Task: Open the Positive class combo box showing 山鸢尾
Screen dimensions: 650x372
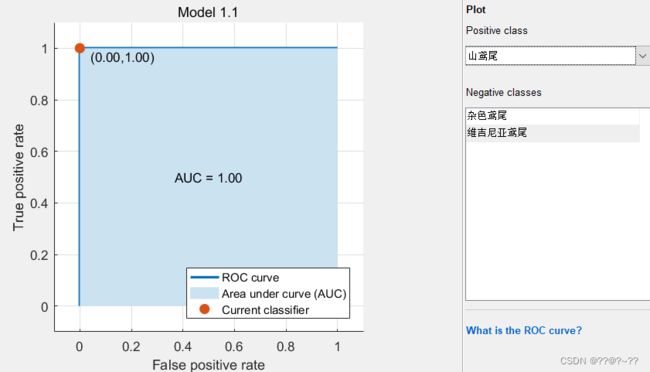Action: pyautogui.click(x=551, y=56)
